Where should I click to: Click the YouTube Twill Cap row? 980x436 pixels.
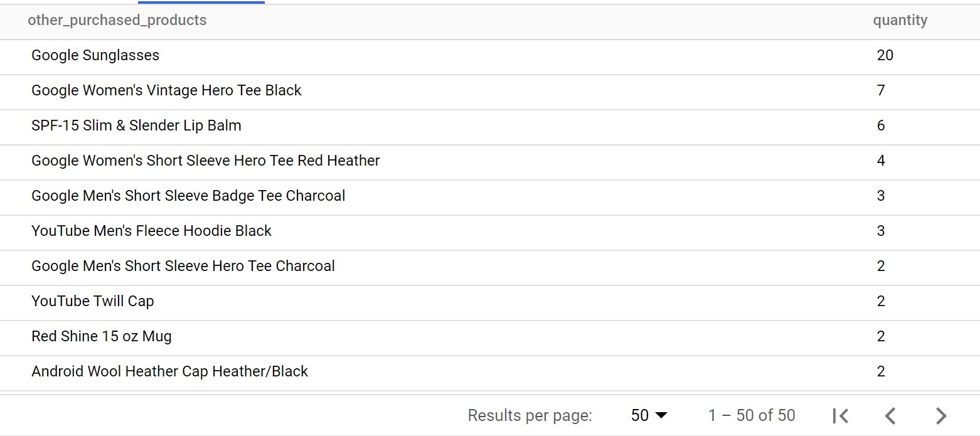tap(92, 301)
